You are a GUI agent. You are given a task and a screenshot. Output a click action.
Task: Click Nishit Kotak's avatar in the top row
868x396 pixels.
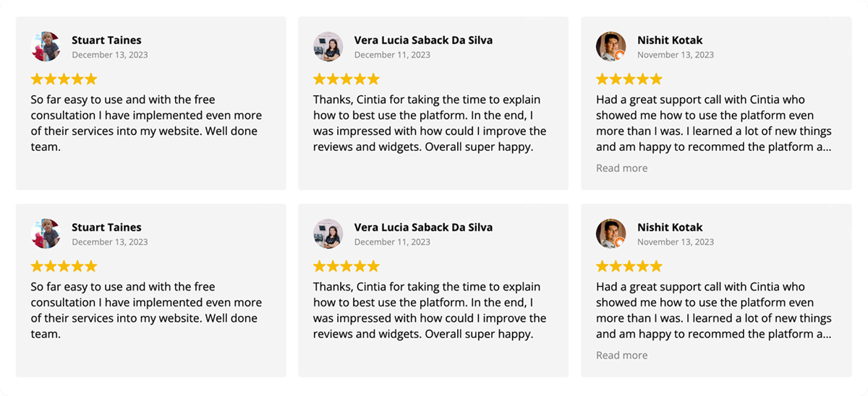(610, 47)
